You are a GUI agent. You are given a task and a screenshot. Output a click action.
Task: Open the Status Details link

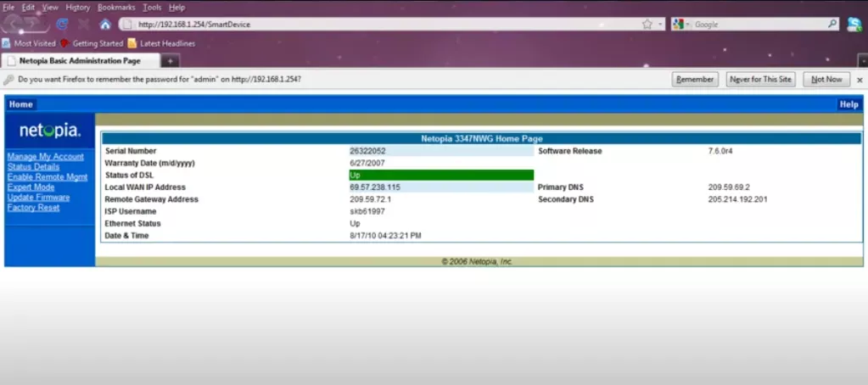(33, 167)
